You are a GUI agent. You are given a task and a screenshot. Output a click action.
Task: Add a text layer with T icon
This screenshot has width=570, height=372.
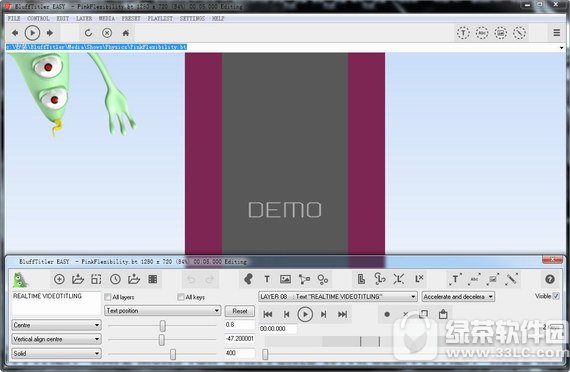click(267, 279)
